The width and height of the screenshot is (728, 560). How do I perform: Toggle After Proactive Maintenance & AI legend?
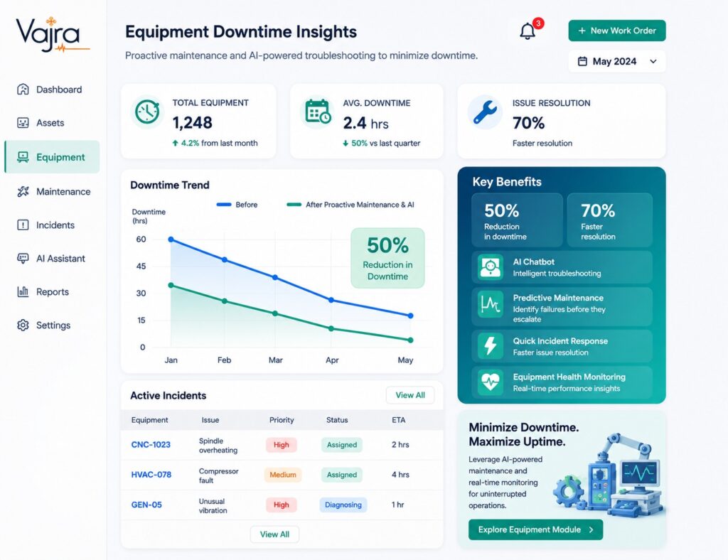[x=350, y=205]
